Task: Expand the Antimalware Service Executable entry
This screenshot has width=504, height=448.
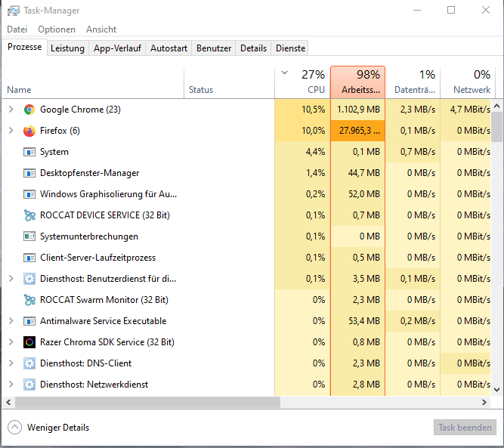Action: 11,321
